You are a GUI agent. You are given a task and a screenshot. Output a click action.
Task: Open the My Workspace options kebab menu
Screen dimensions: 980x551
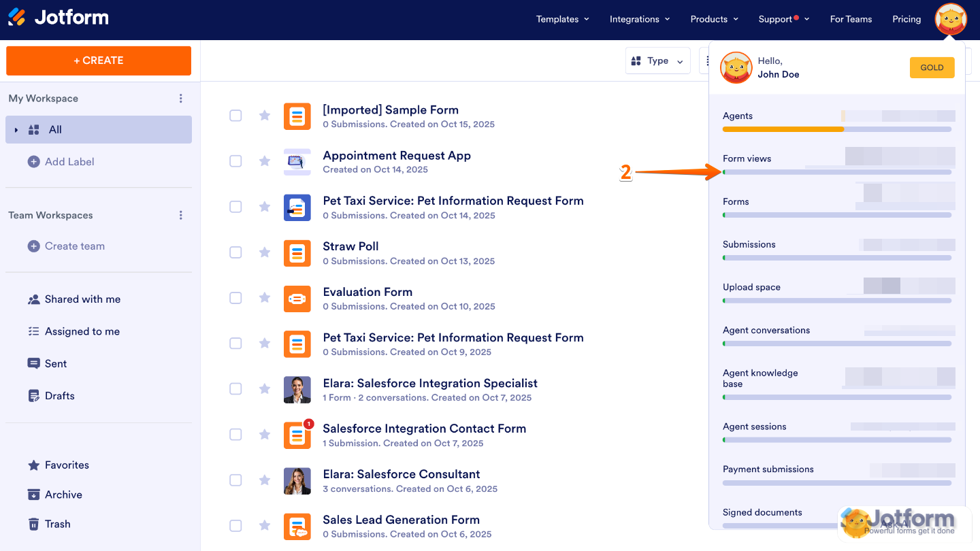click(180, 99)
